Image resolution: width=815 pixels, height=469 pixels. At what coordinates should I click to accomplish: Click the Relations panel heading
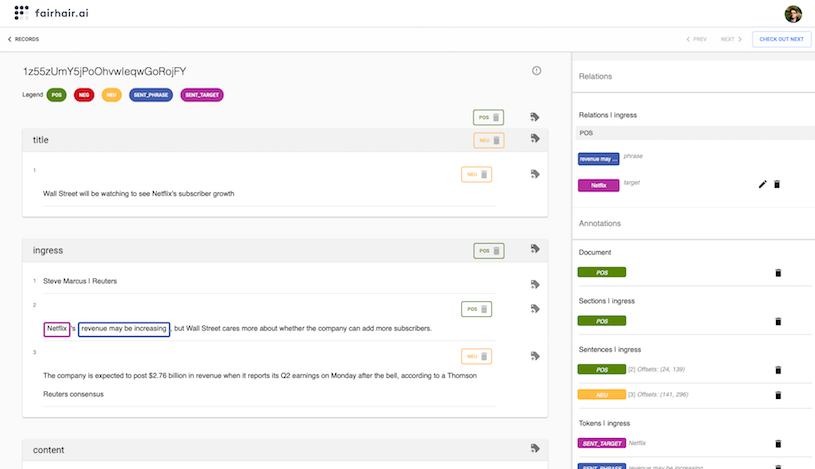click(595, 76)
